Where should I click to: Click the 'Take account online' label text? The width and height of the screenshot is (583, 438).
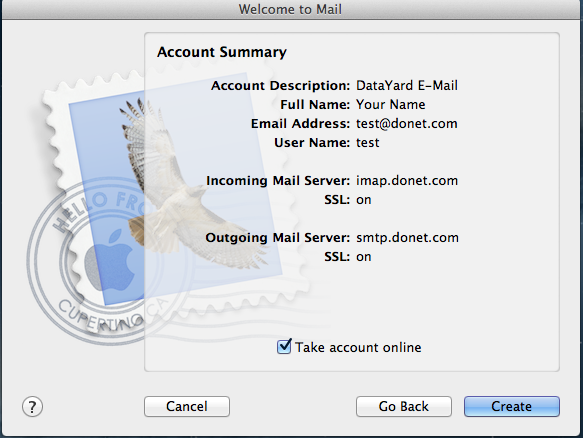pos(358,347)
